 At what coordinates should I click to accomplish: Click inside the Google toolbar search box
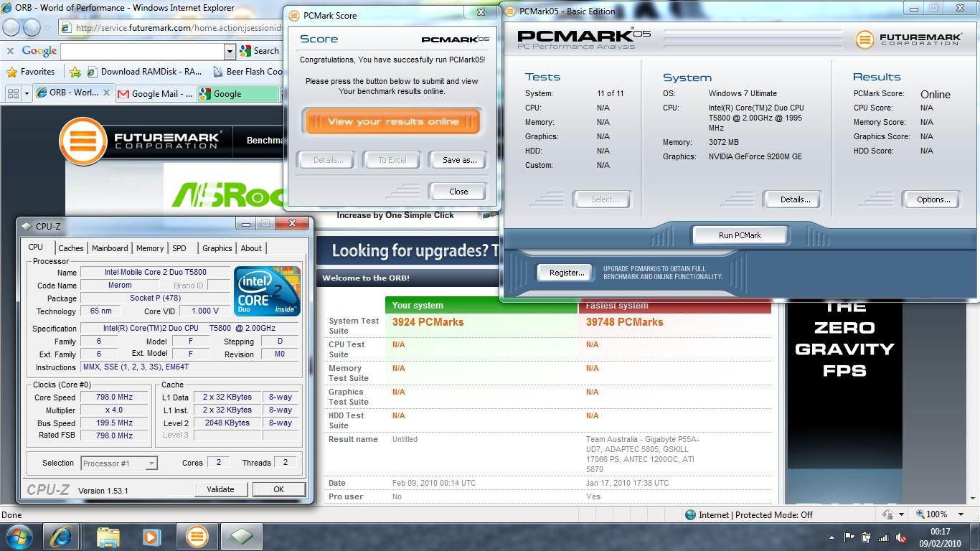click(x=142, y=51)
